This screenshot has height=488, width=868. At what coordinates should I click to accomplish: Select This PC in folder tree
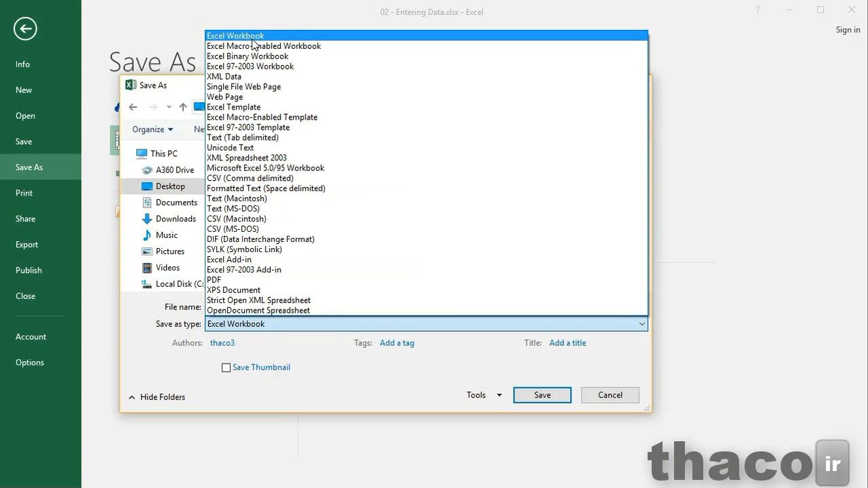(163, 154)
